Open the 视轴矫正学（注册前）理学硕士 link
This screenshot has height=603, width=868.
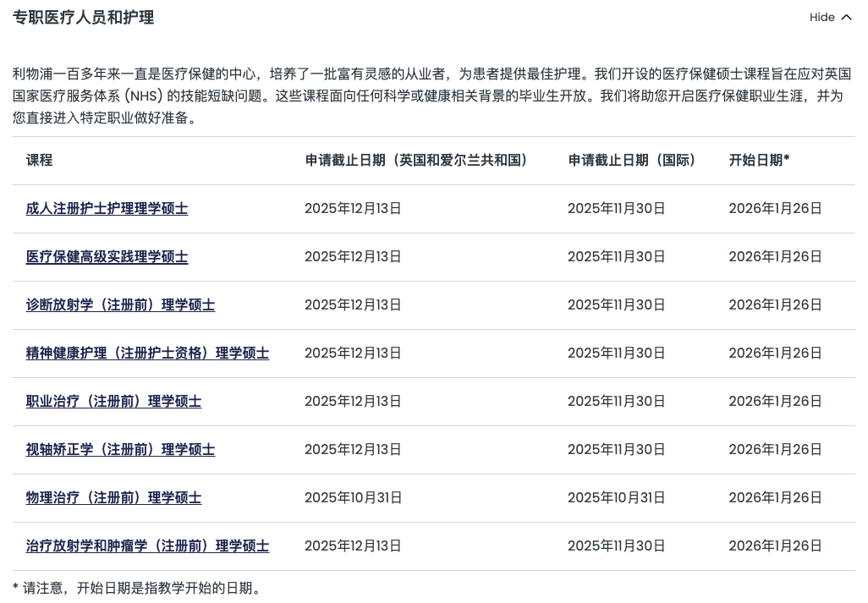[120, 450]
